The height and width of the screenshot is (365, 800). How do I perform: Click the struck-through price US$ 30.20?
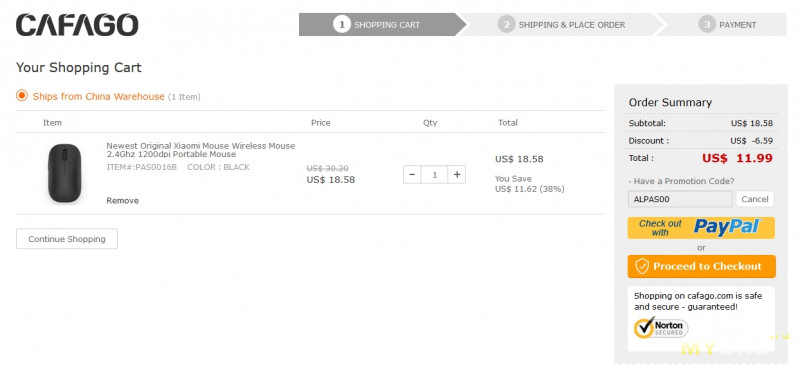[328, 168]
